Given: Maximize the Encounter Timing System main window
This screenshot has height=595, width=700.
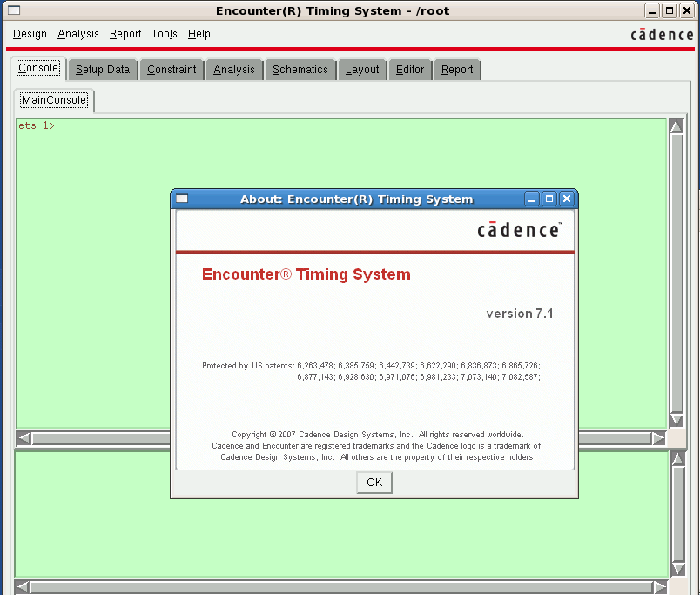Looking at the screenshot, I should (x=670, y=10).
